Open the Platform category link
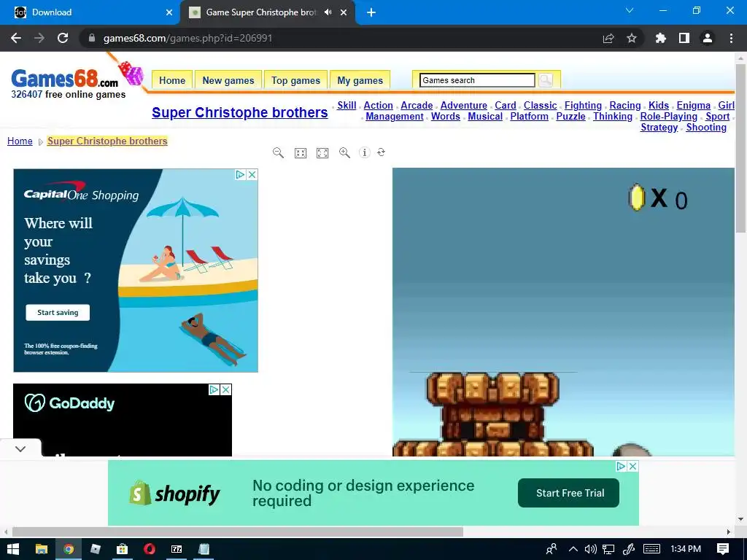The width and height of the screenshot is (747, 560). (530, 116)
